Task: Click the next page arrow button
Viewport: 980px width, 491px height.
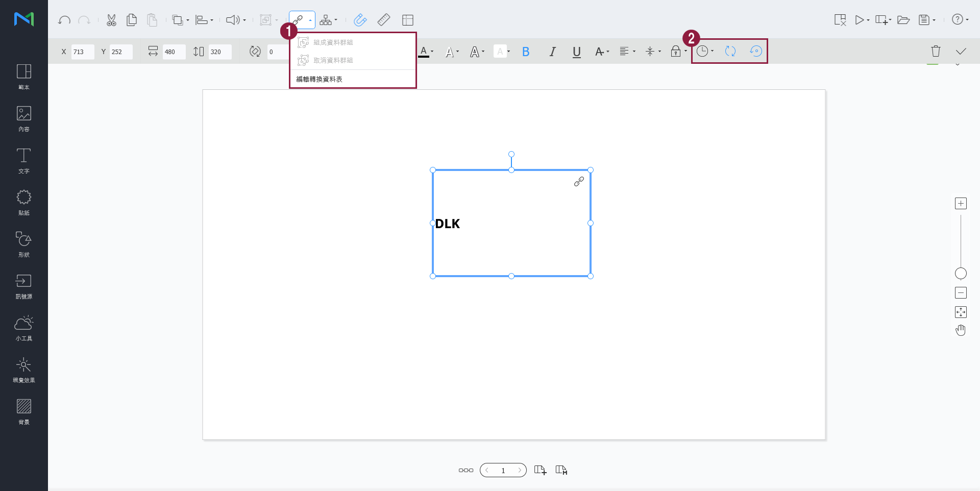Action: pyautogui.click(x=519, y=470)
